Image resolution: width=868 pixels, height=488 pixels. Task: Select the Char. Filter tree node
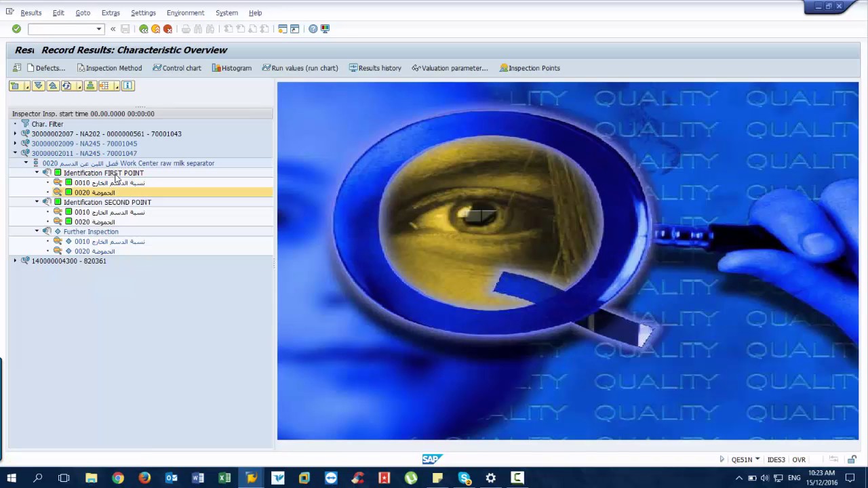coord(47,124)
